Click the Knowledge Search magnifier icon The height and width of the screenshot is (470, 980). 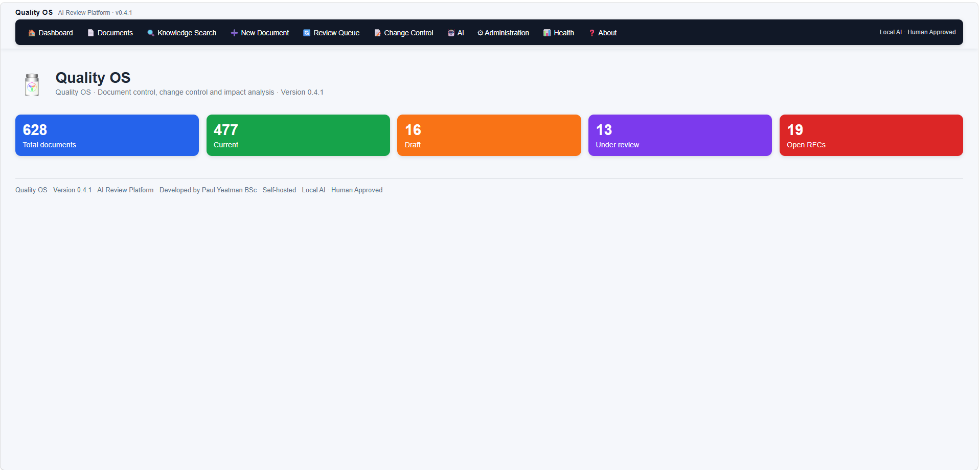tap(151, 33)
